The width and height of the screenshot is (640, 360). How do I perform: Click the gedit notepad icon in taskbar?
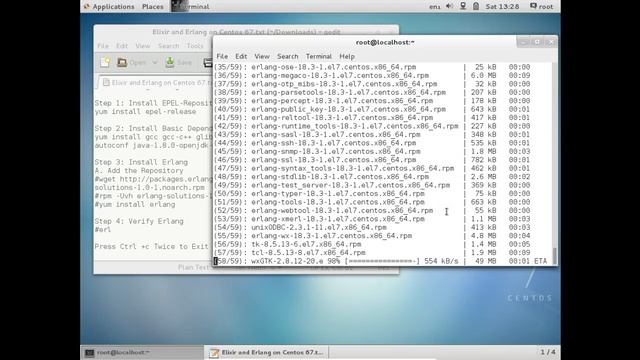214,353
